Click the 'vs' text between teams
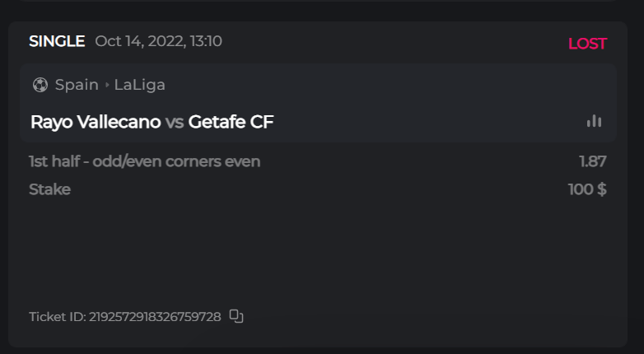This screenshot has height=354, width=644. click(175, 123)
